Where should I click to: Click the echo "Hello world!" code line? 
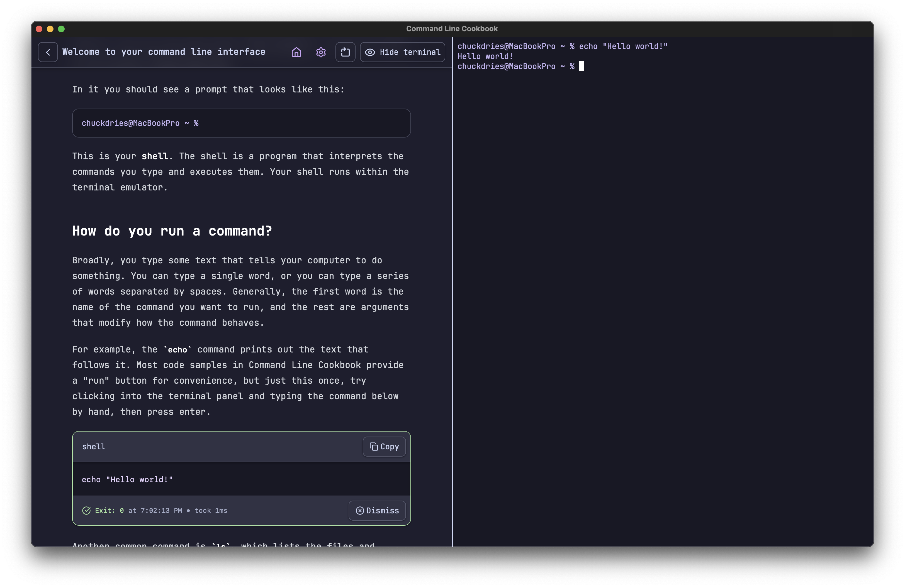coord(127,479)
